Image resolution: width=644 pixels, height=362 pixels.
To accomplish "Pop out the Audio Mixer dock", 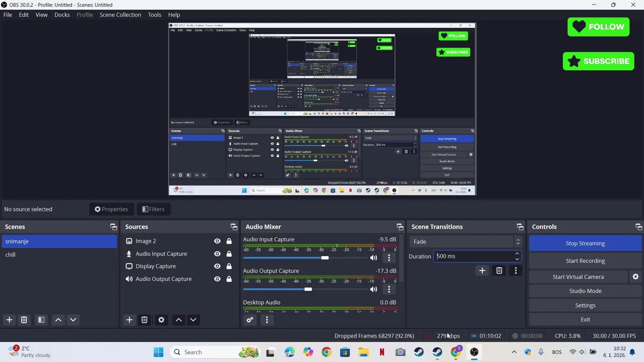I will point(400,227).
